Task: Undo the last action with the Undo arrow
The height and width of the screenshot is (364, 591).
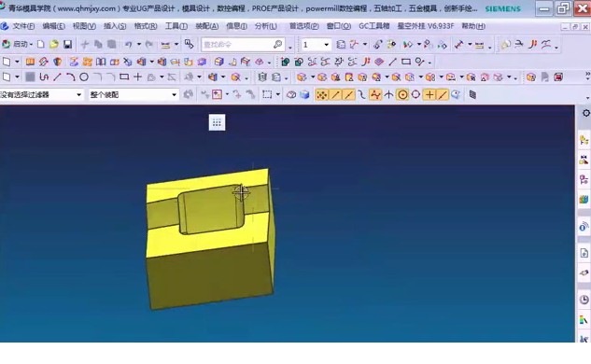Action: tap(128, 45)
